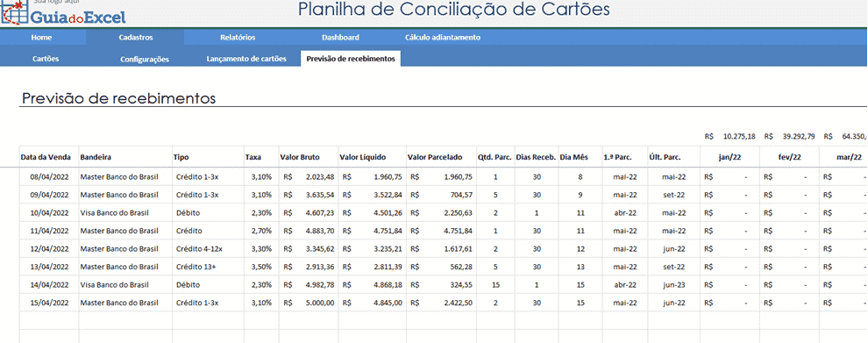Select the Cadastros menu tab
The image size is (868, 343).
pos(136,38)
